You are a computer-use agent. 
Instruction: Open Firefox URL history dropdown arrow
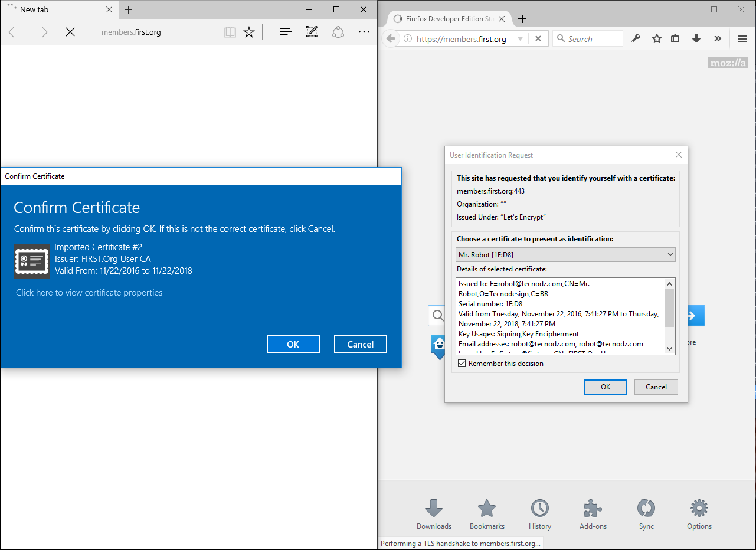coord(520,39)
